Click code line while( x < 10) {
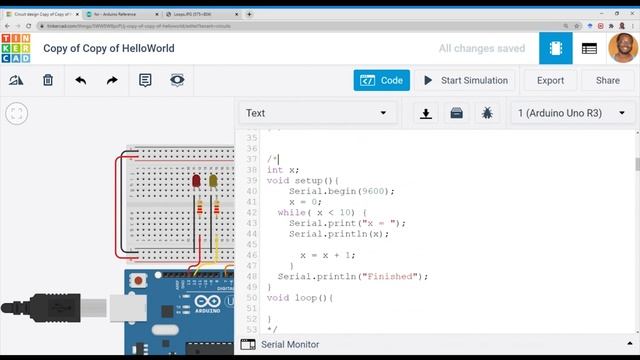 pos(322,212)
